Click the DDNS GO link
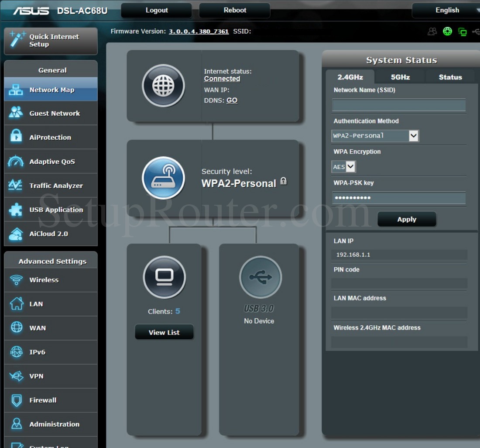 (x=232, y=100)
